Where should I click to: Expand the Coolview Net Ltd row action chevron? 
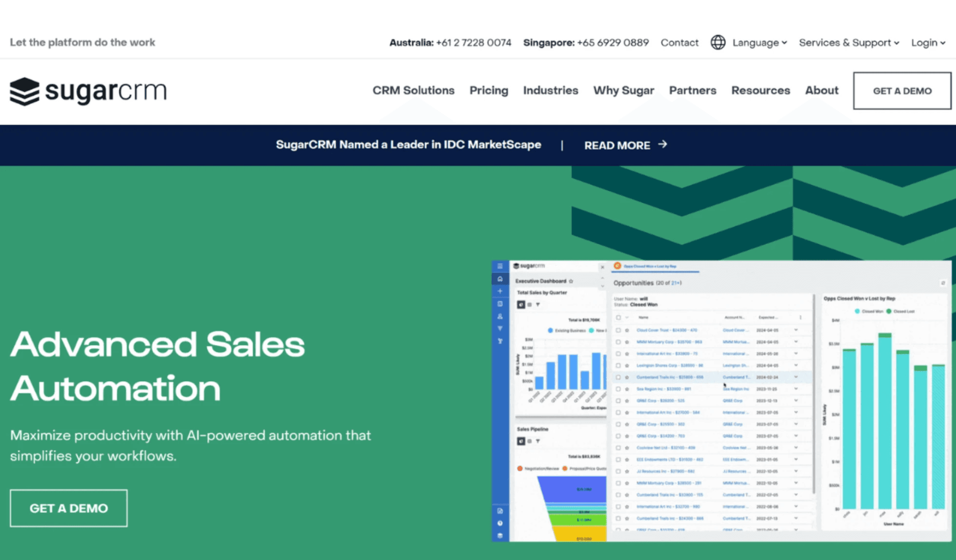pos(796,447)
